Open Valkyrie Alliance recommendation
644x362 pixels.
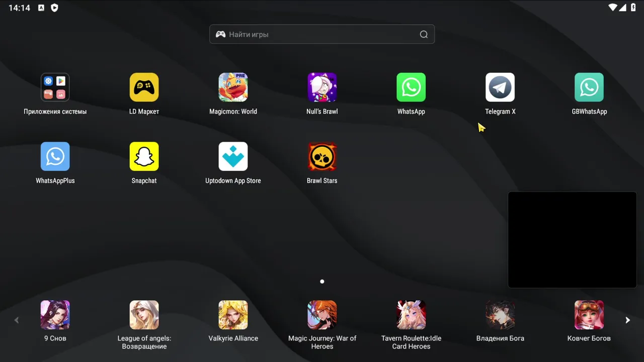pos(233,315)
